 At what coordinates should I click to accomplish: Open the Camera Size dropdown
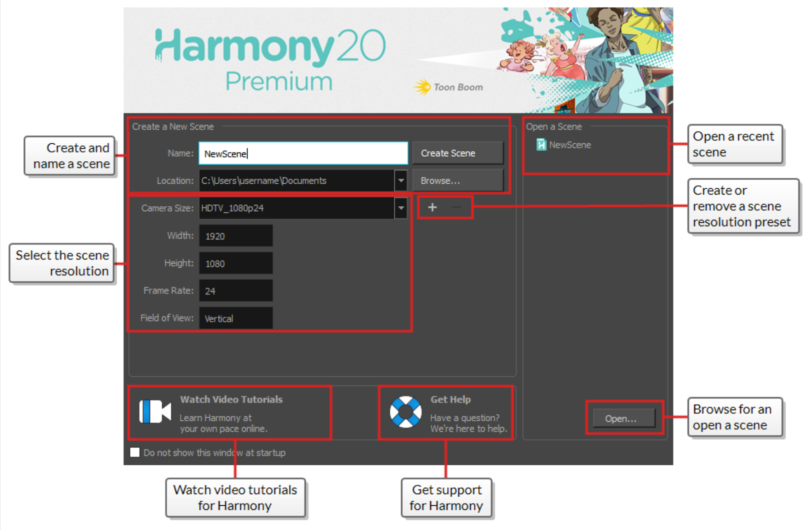click(401, 208)
